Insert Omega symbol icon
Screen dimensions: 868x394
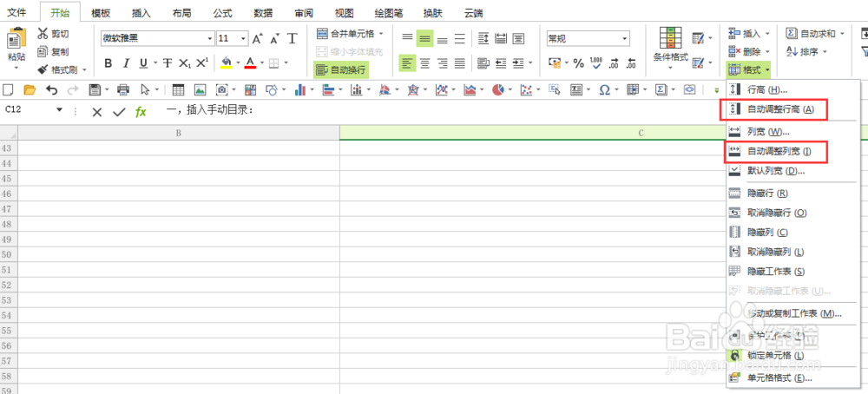(x=604, y=89)
